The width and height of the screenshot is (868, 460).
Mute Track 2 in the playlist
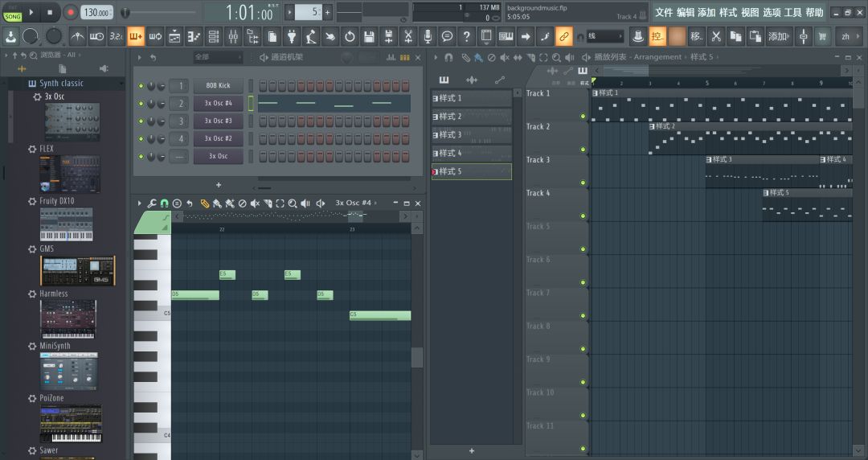[x=583, y=149]
